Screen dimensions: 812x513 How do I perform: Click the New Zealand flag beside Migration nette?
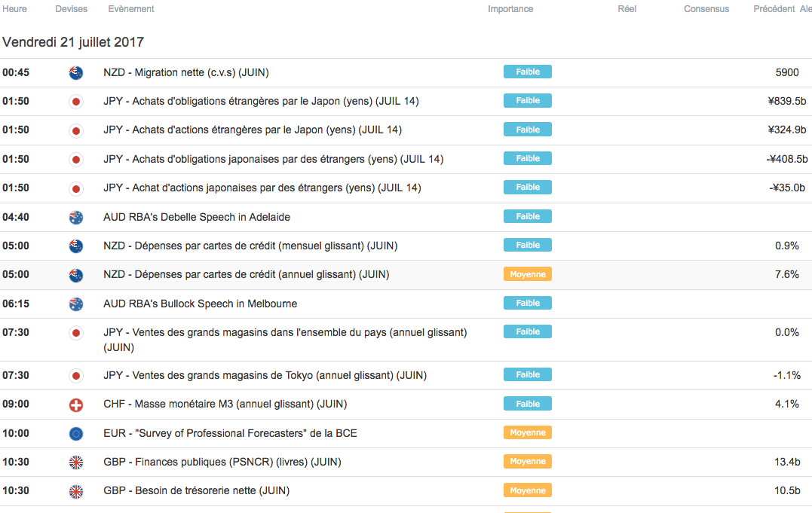click(x=75, y=73)
